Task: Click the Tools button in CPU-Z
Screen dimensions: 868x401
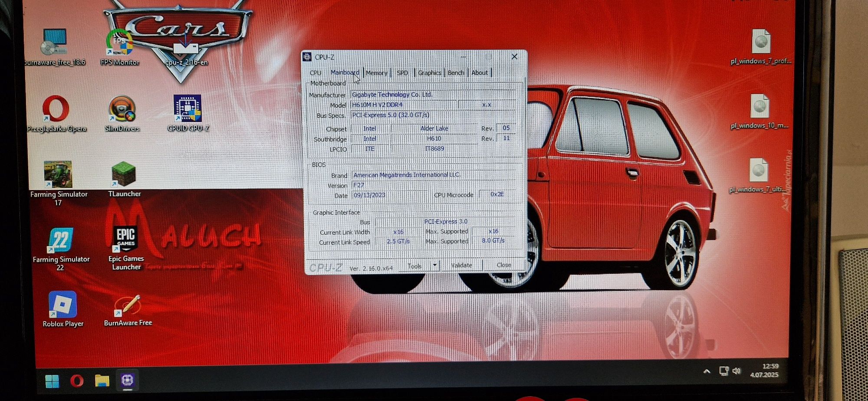Action: 414,266
